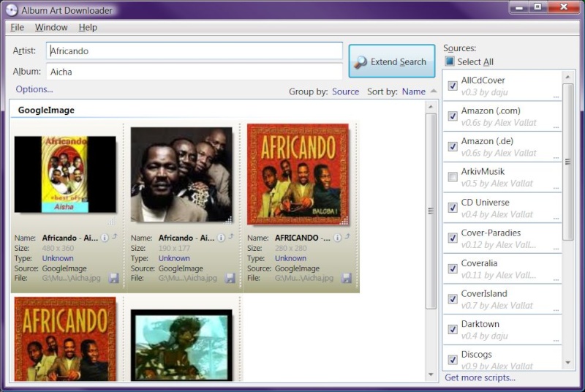Open Coveralia script options dots

tap(556, 279)
